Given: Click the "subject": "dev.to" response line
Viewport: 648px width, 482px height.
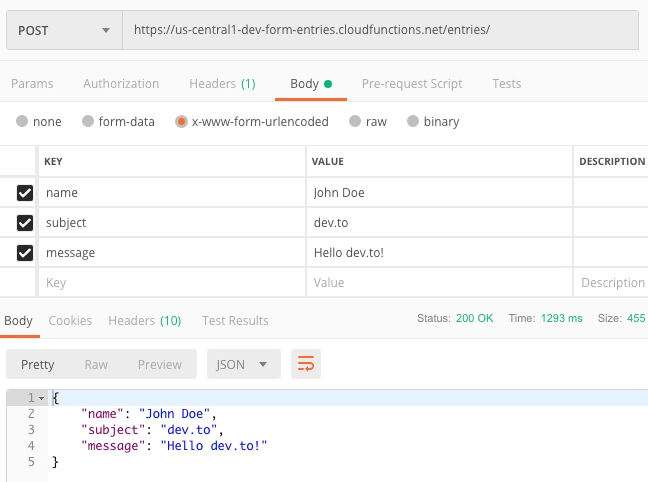Looking at the screenshot, I should [152, 430].
